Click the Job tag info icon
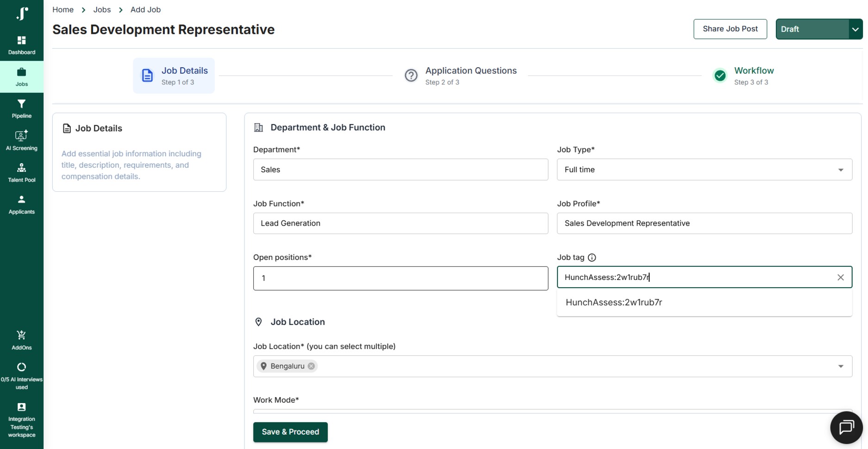This screenshot has height=449, width=868. [592, 258]
